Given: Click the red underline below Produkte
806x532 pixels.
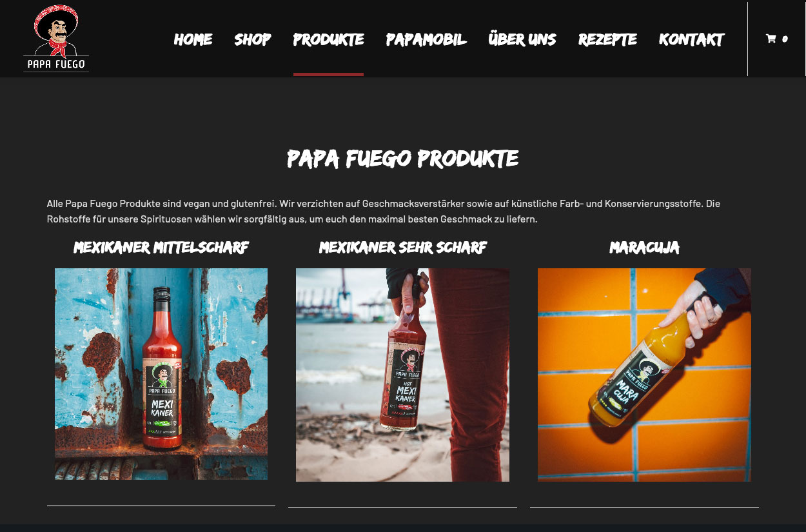Looking at the screenshot, I should (x=328, y=74).
